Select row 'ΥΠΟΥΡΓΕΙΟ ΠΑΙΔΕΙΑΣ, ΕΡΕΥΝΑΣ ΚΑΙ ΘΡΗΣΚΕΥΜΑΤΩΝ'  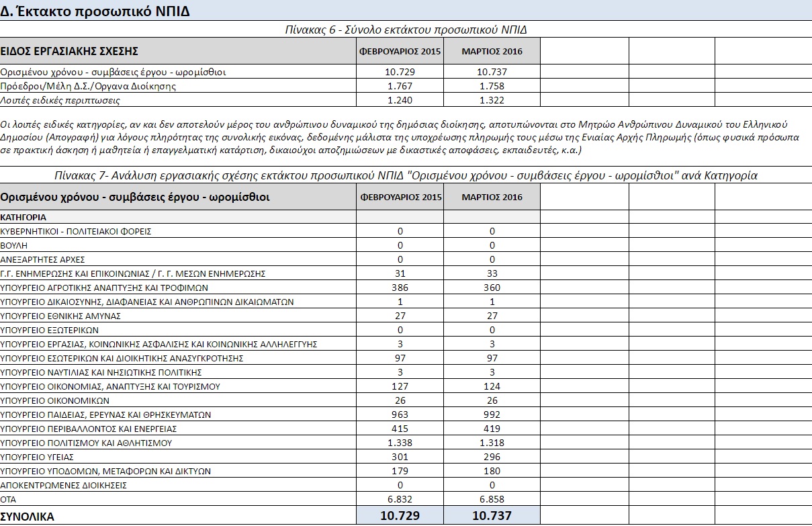coord(105,414)
